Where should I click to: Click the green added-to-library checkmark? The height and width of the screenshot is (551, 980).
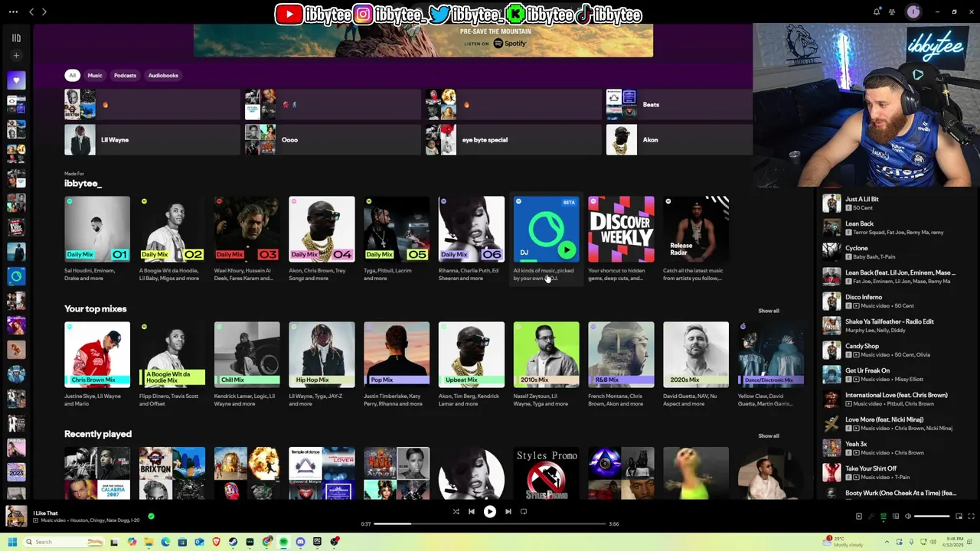tap(151, 517)
